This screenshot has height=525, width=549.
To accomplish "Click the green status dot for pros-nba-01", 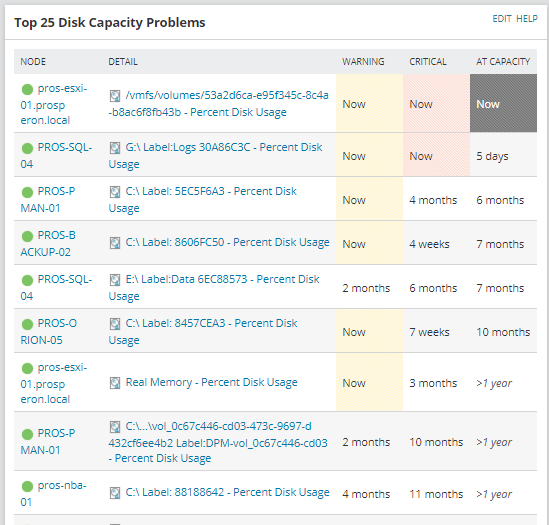I will 27,486.
